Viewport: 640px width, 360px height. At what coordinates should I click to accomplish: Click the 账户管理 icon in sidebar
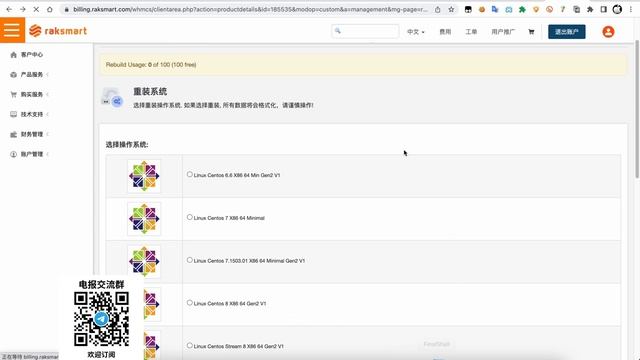pos(13,154)
